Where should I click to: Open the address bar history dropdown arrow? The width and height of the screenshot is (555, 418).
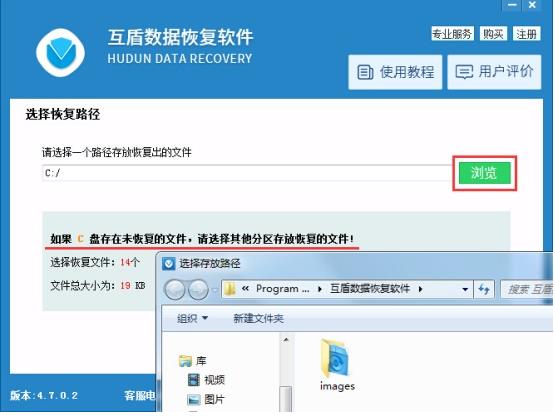[x=465, y=290]
